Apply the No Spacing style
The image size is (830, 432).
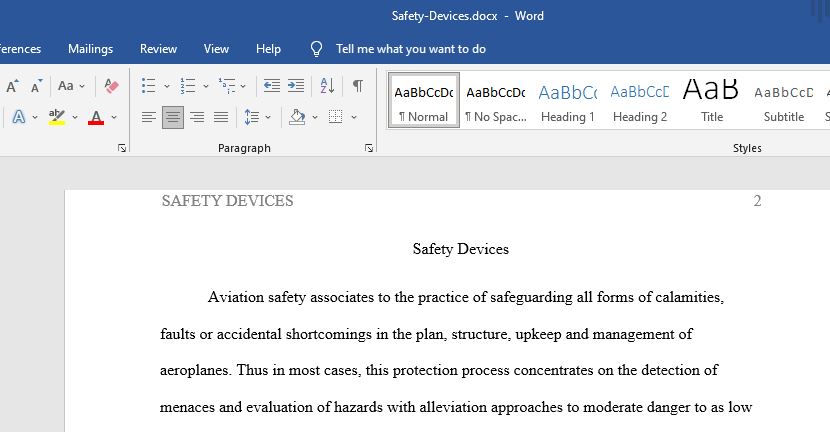(495, 101)
